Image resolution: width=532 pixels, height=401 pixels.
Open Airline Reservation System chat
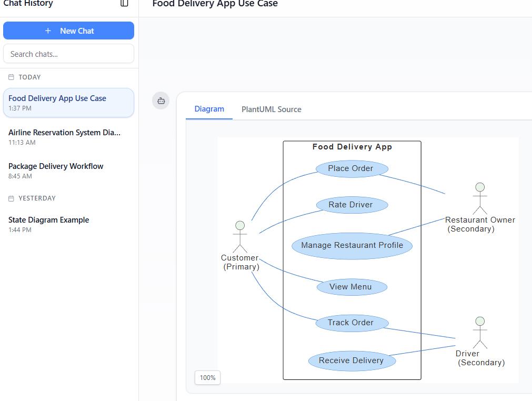(x=64, y=133)
